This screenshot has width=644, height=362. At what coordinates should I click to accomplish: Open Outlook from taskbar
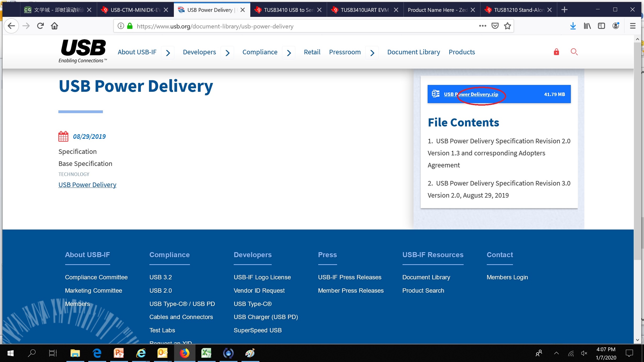pos(163,353)
